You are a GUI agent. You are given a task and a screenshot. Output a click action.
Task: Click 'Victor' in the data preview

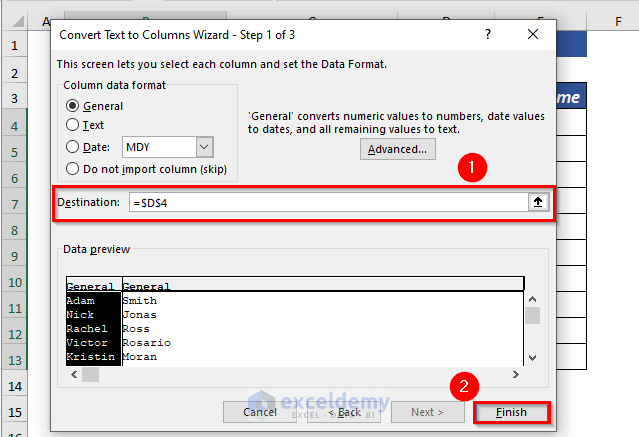(87, 342)
